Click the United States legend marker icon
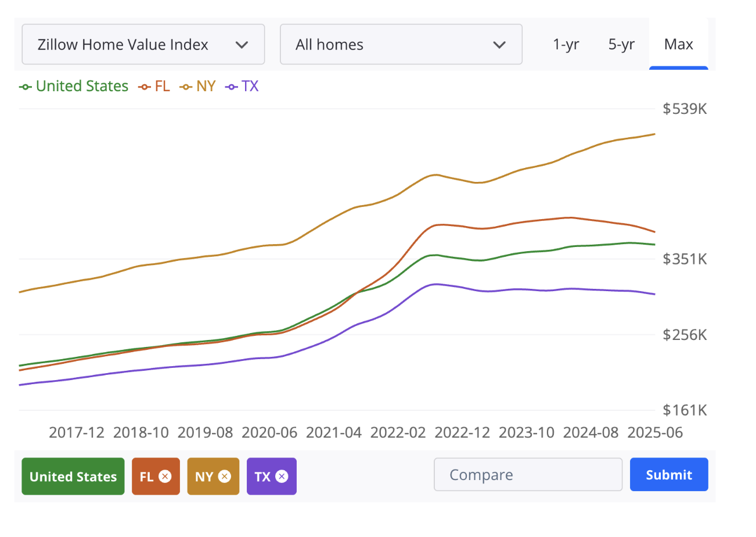756x537 pixels. (x=25, y=87)
